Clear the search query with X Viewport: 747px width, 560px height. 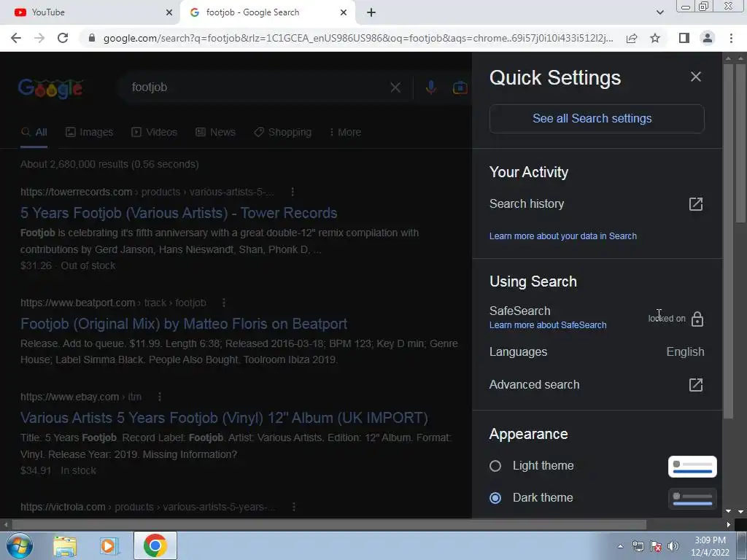coord(395,87)
